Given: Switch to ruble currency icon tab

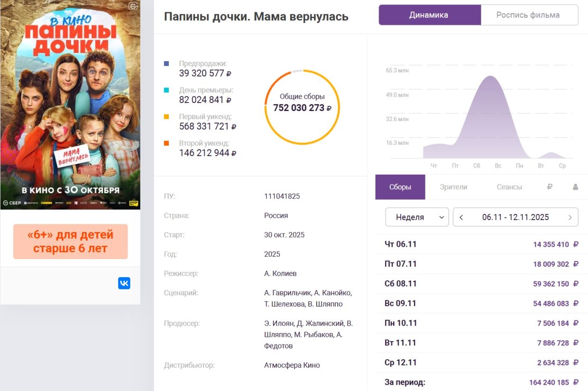Looking at the screenshot, I should 550,187.
